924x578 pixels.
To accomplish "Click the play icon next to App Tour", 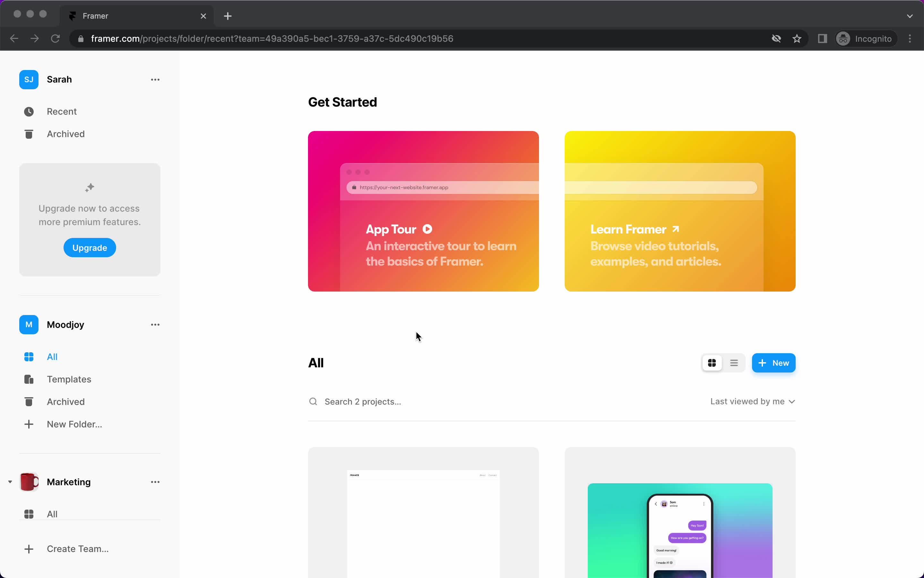I will click(x=427, y=229).
